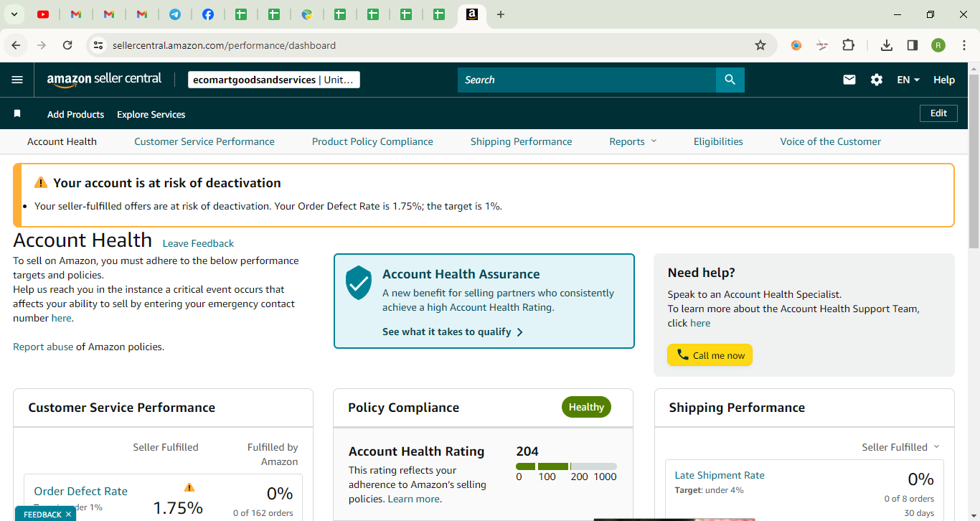Open the Late Shipment Rate link
The height and width of the screenshot is (521, 980).
tap(720, 475)
